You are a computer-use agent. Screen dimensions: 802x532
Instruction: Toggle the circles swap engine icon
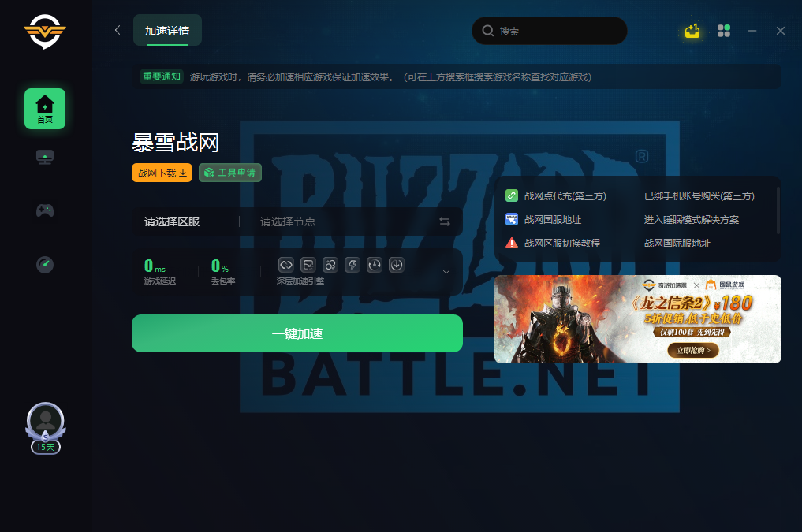330,265
